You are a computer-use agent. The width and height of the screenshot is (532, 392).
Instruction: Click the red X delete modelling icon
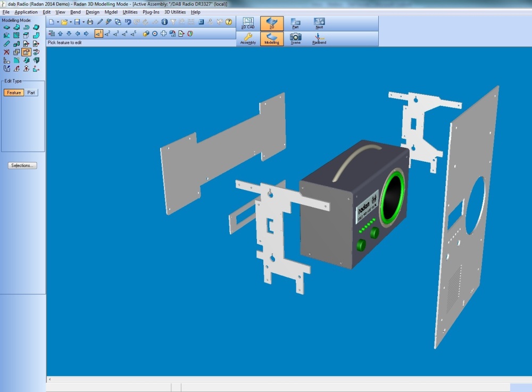[x=6, y=52]
